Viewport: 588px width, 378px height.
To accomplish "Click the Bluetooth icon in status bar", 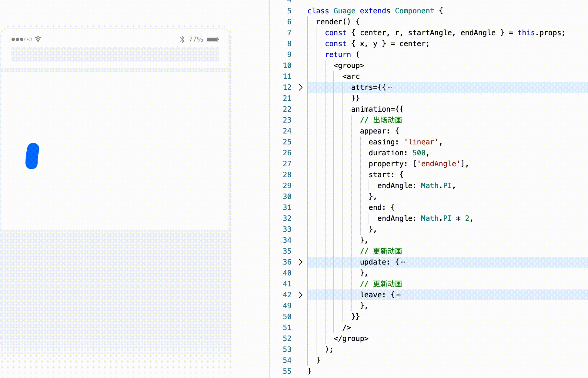I will click(182, 39).
